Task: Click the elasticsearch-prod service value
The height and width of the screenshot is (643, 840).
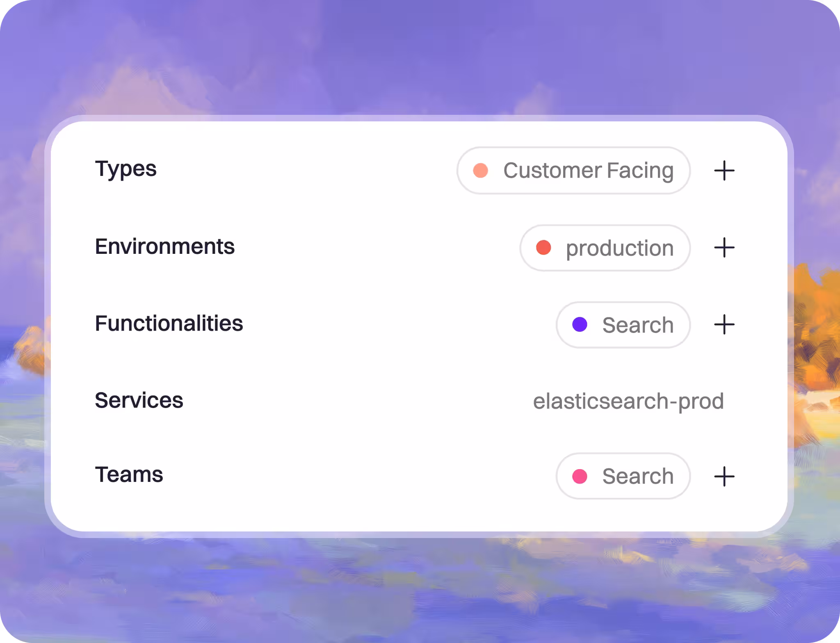Action: pos(628,401)
